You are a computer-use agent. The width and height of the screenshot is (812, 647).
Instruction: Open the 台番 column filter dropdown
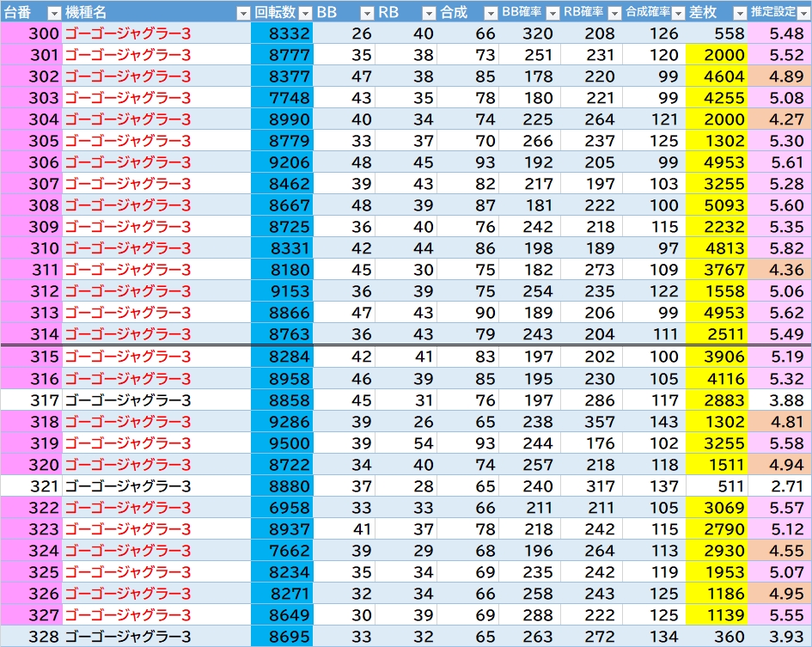54,14
